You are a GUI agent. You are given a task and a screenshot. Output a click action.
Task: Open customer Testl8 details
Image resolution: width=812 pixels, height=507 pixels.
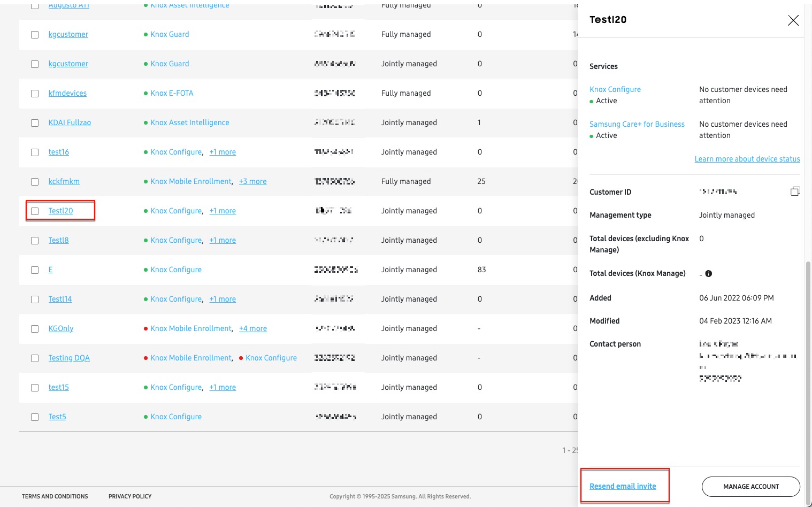(x=59, y=240)
